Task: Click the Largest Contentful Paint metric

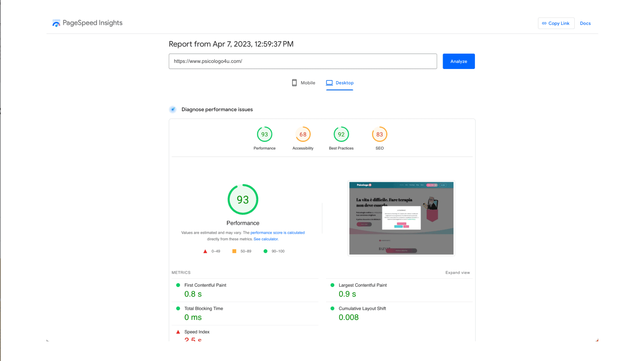Action: 362,285
